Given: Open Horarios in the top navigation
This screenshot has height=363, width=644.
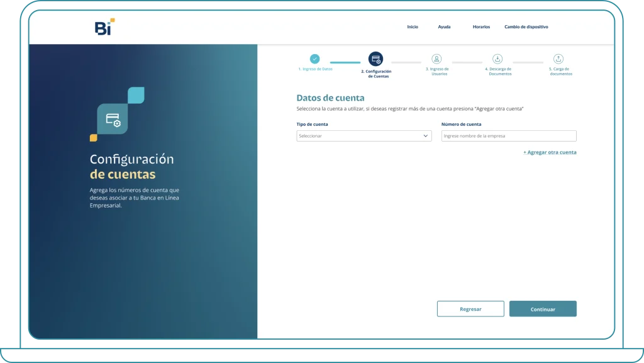Looking at the screenshot, I should pos(481,27).
